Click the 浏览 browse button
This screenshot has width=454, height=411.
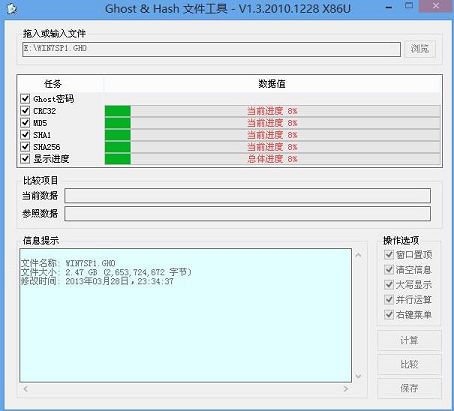click(x=420, y=49)
